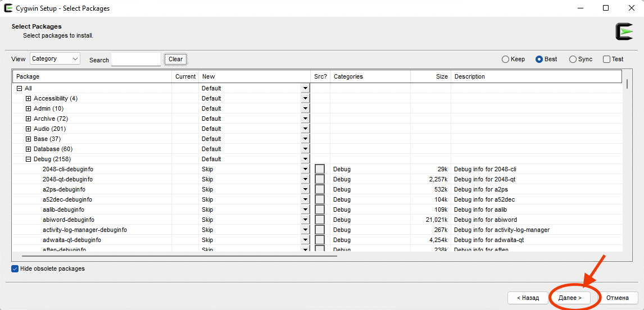644x310 pixels.
Task: Click the Cygwin title bar icon
Action: pos(8,8)
